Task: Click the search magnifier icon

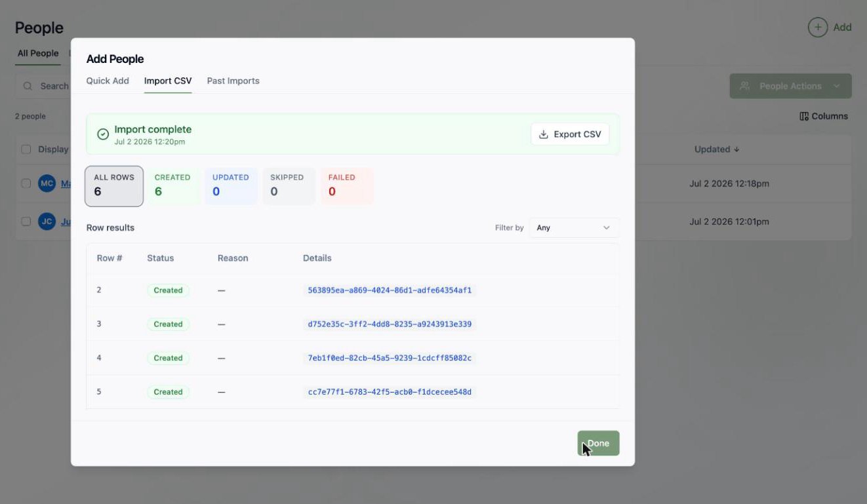Action: click(x=28, y=86)
